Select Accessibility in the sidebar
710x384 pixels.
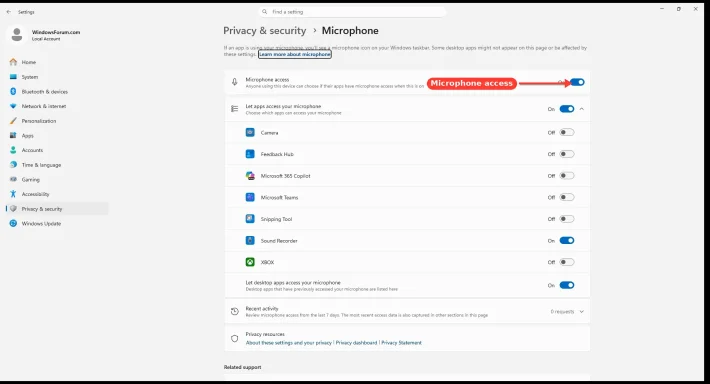(58, 194)
